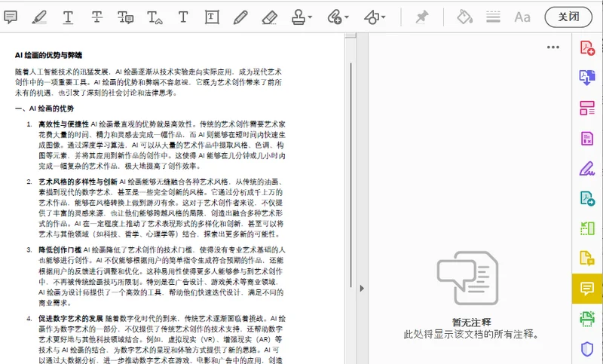
Task: Open the fill color picker
Action: click(464, 17)
